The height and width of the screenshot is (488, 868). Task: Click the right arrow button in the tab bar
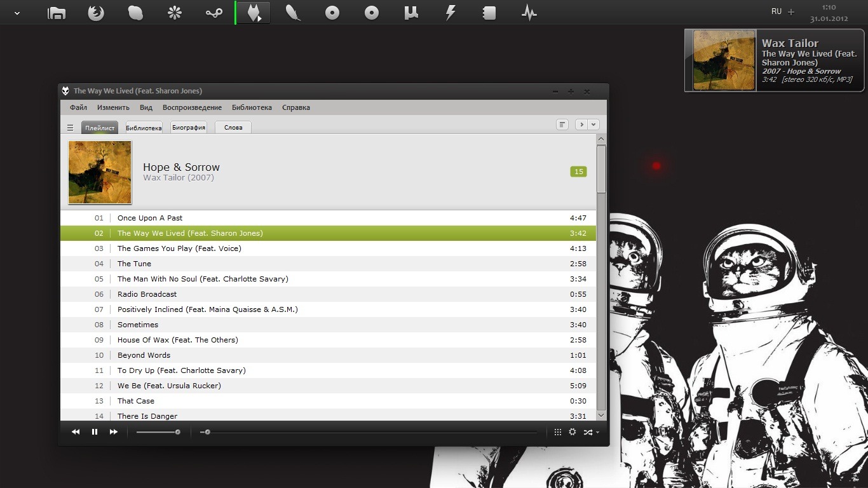click(581, 125)
